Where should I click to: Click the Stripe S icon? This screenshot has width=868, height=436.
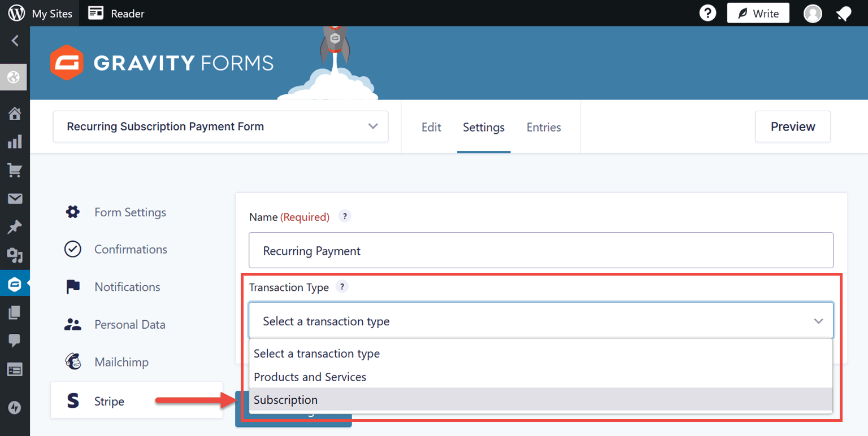tap(73, 401)
